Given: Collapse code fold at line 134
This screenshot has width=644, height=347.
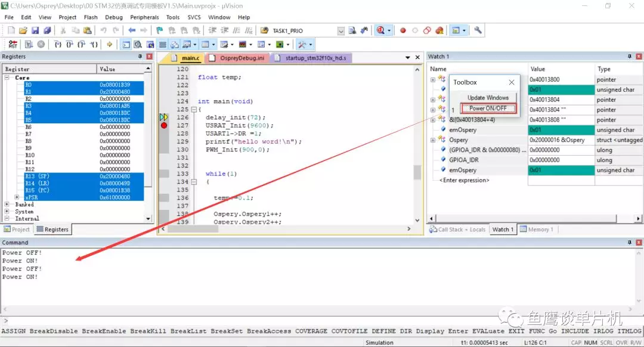Looking at the screenshot, I should 194,181.
